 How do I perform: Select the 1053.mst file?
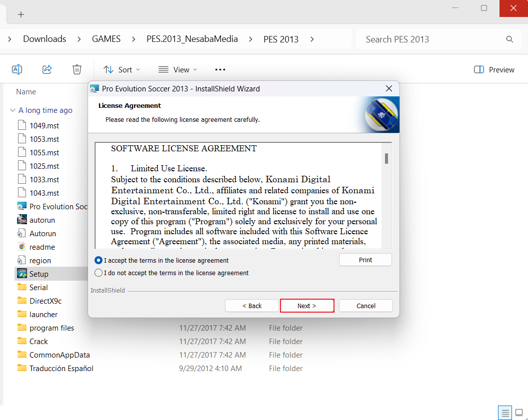coord(44,139)
